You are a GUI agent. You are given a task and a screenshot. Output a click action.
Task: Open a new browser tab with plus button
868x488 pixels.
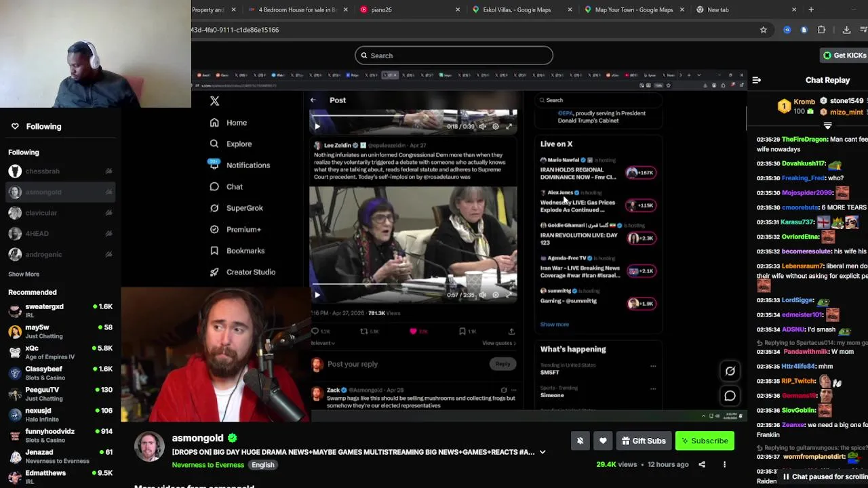pos(811,9)
